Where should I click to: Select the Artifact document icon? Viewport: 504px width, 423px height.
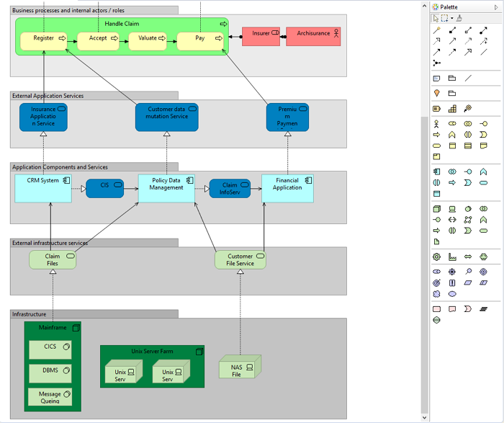(x=436, y=242)
